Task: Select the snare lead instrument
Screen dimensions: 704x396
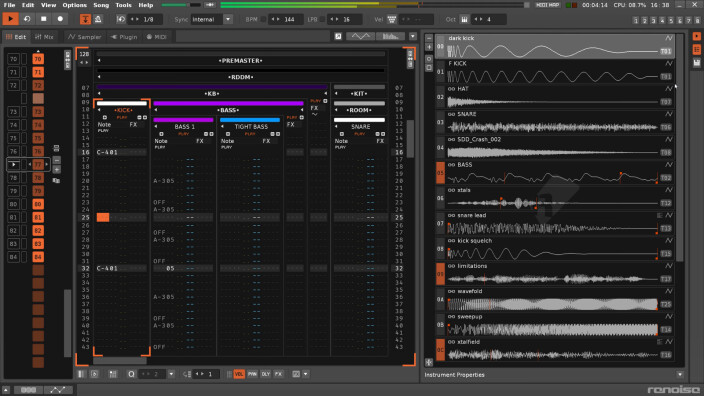Action: pos(554,223)
